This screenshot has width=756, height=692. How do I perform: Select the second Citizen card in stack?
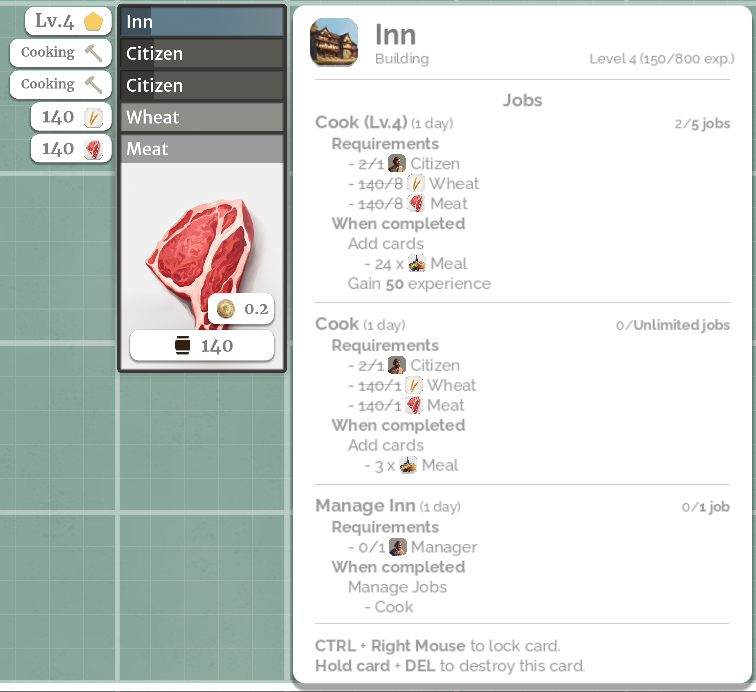pos(202,85)
